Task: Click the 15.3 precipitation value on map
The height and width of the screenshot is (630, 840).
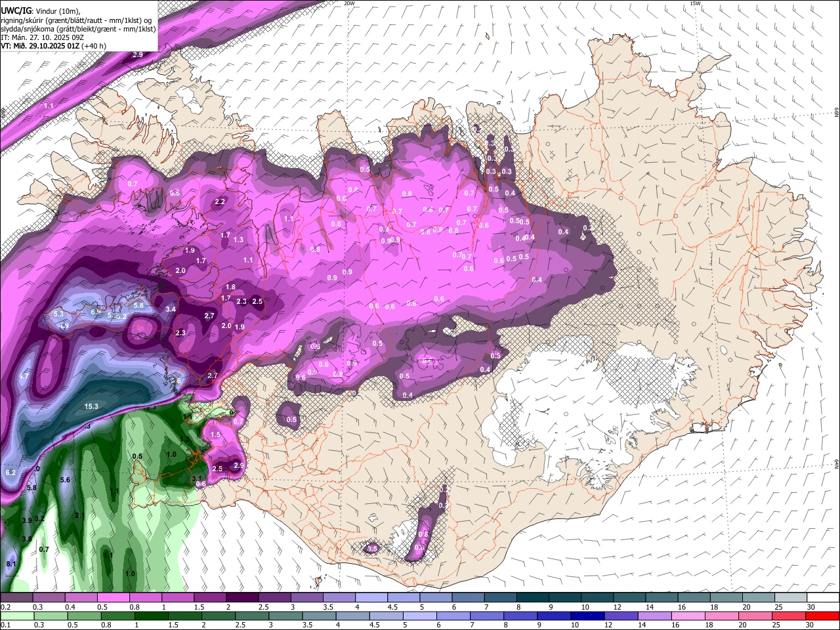Action: click(91, 406)
